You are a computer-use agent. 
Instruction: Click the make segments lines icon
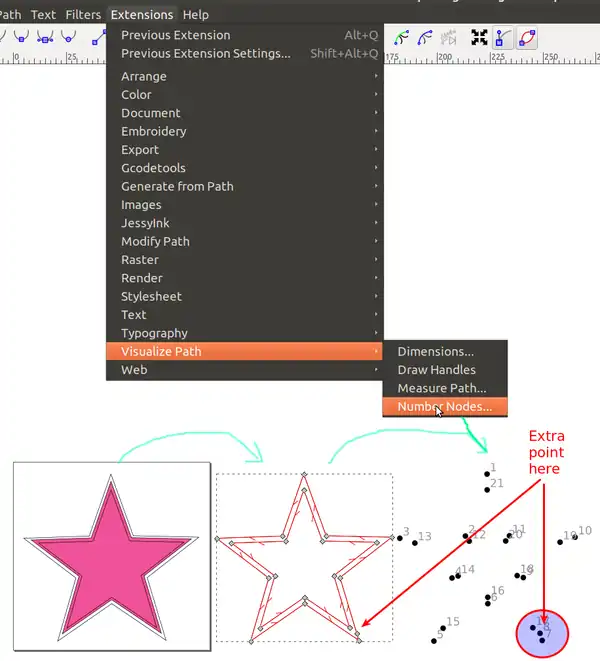click(98, 37)
